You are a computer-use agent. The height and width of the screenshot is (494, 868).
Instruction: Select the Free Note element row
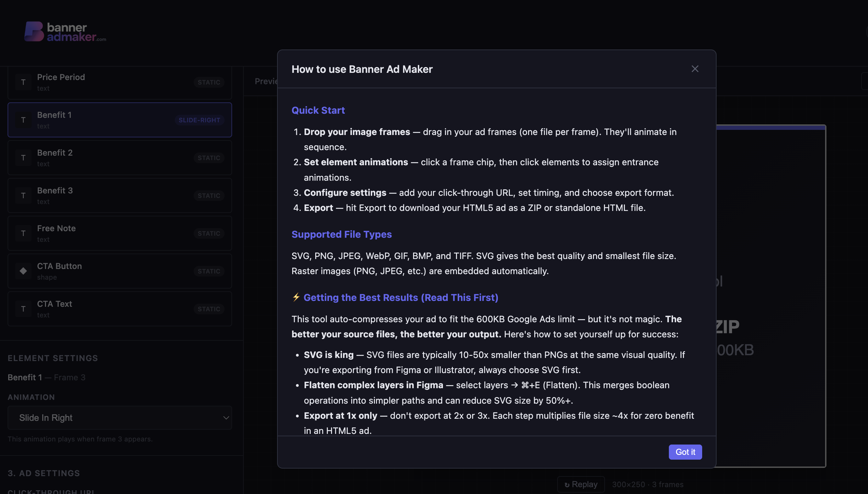[120, 233]
